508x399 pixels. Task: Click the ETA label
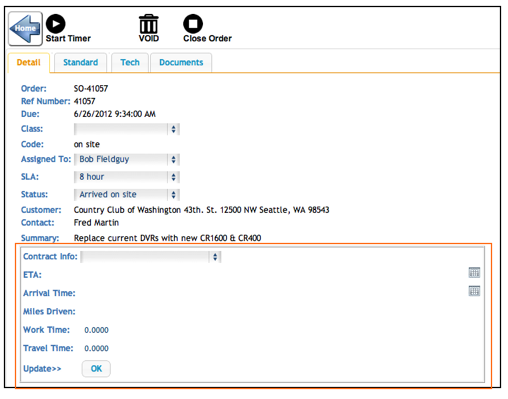tap(32, 275)
